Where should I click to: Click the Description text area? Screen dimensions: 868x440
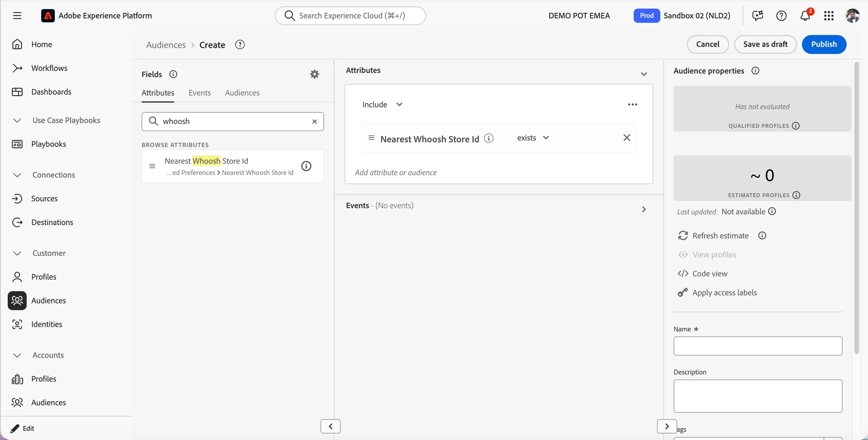[758, 396]
